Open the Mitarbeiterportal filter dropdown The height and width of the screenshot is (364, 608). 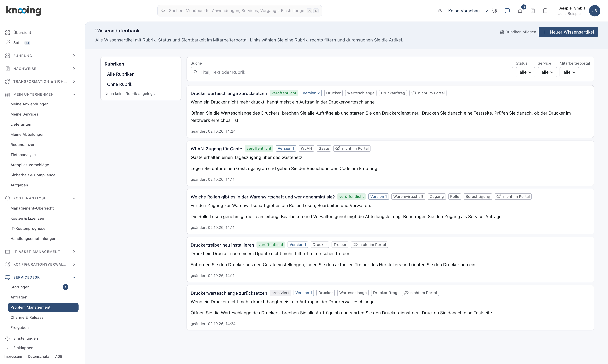pos(569,72)
